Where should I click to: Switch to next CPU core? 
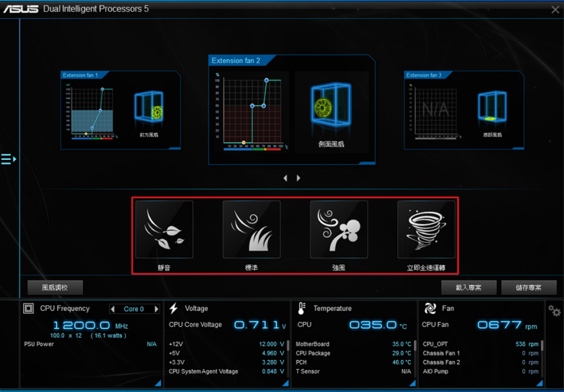click(x=156, y=309)
